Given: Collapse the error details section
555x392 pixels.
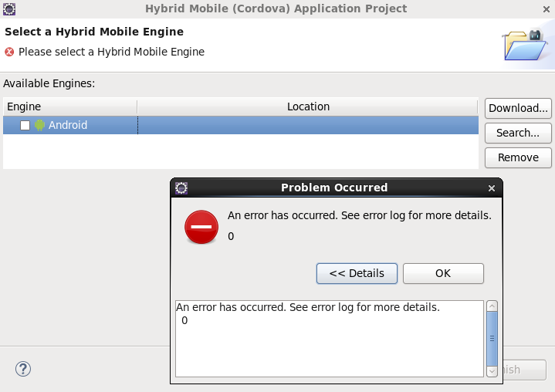Looking at the screenshot, I should point(356,273).
